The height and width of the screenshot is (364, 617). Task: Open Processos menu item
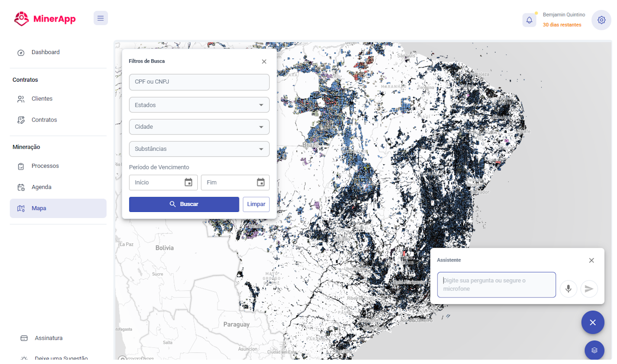point(58,166)
